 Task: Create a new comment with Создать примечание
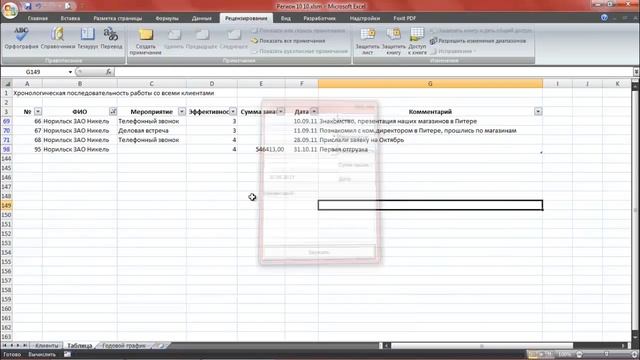pos(145,42)
